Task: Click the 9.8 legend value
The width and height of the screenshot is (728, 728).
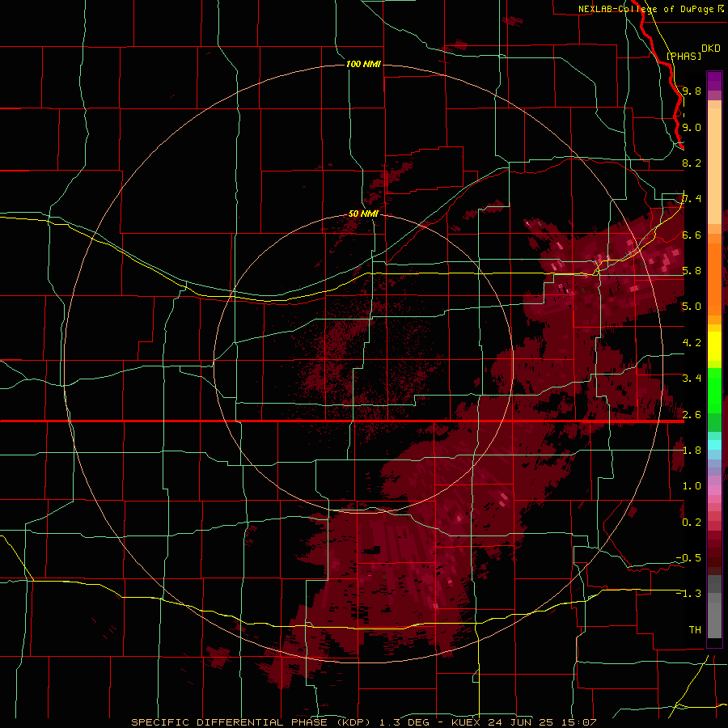Action: tap(692, 91)
